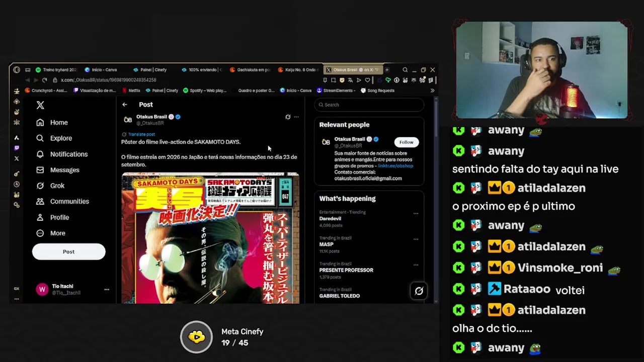
Task: Click the X search field
Action: point(369,105)
